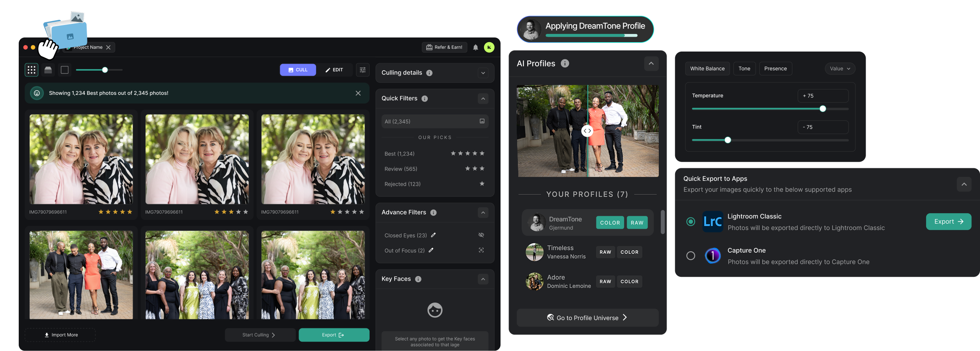Viewport: 980px width, 351px height.
Task: Switch to the EDIT mode tab
Action: click(x=334, y=70)
